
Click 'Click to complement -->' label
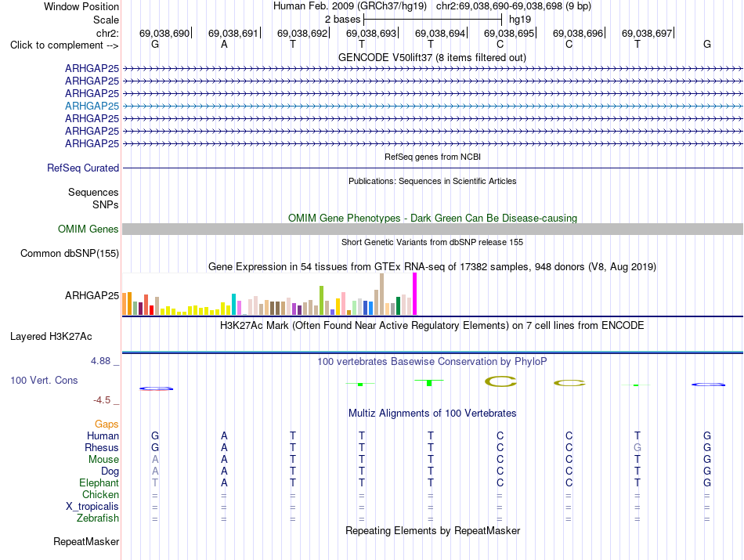[x=64, y=45]
